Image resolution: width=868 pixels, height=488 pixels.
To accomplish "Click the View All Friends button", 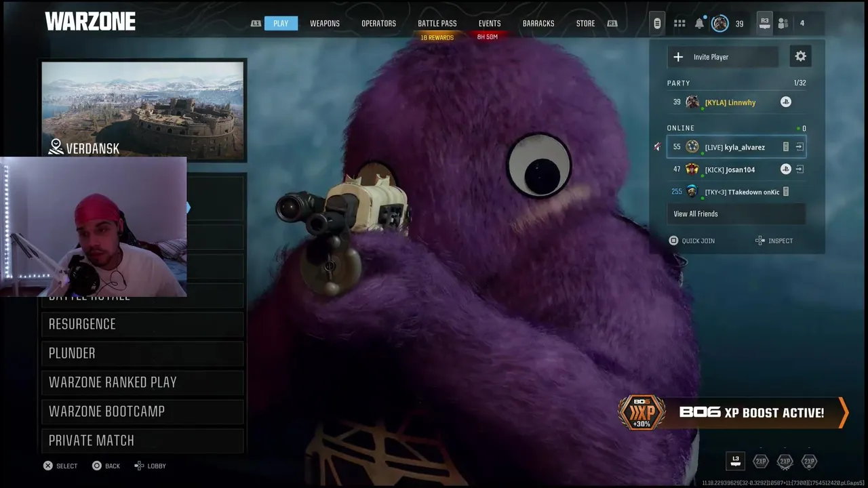I will coord(736,214).
